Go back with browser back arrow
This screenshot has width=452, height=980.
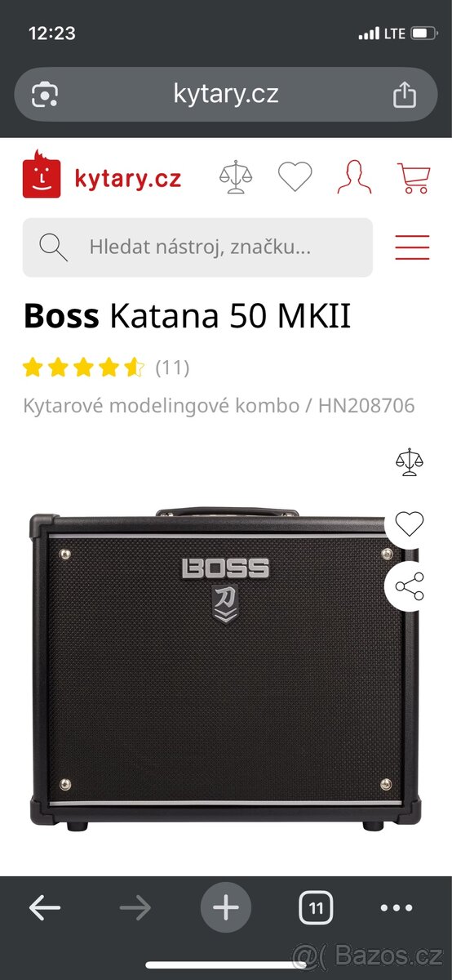click(45, 907)
